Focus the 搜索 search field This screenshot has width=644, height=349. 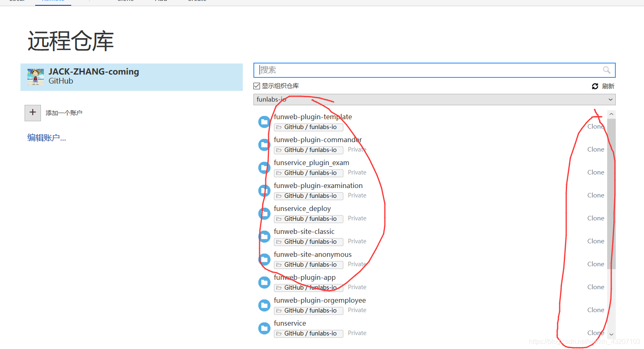point(434,70)
